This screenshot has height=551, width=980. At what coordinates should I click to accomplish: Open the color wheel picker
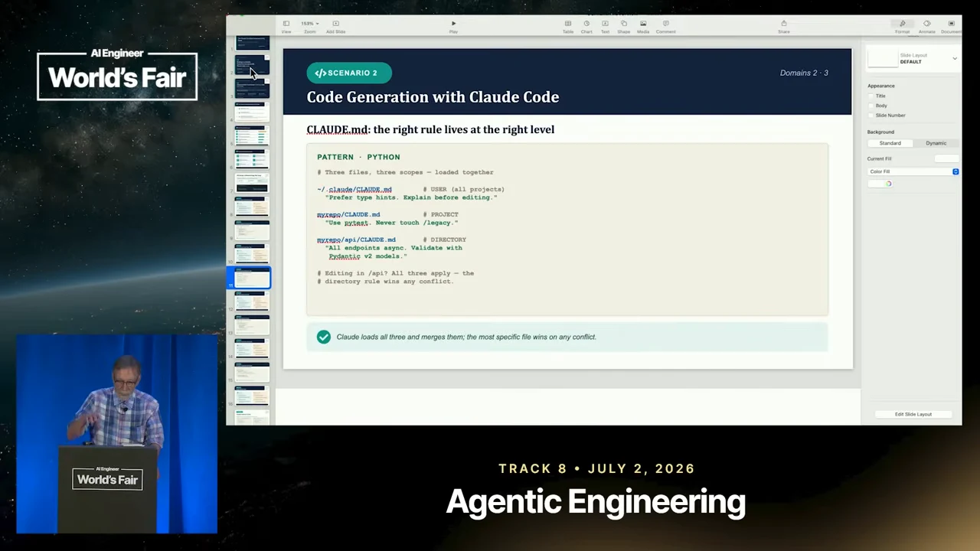click(888, 184)
